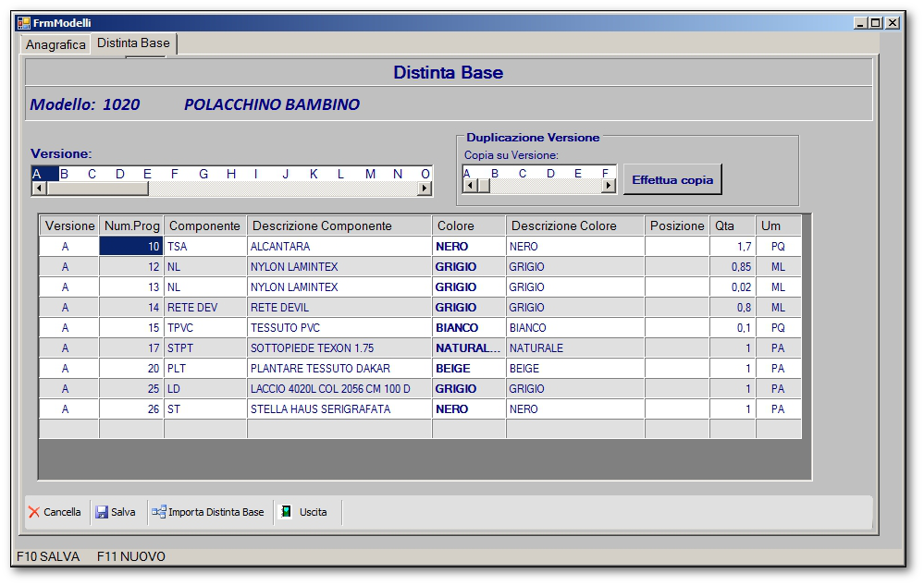The width and height of the screenshot is (924, 585).
Task: Click the Num.Prog column header
Action: (131, 226)
